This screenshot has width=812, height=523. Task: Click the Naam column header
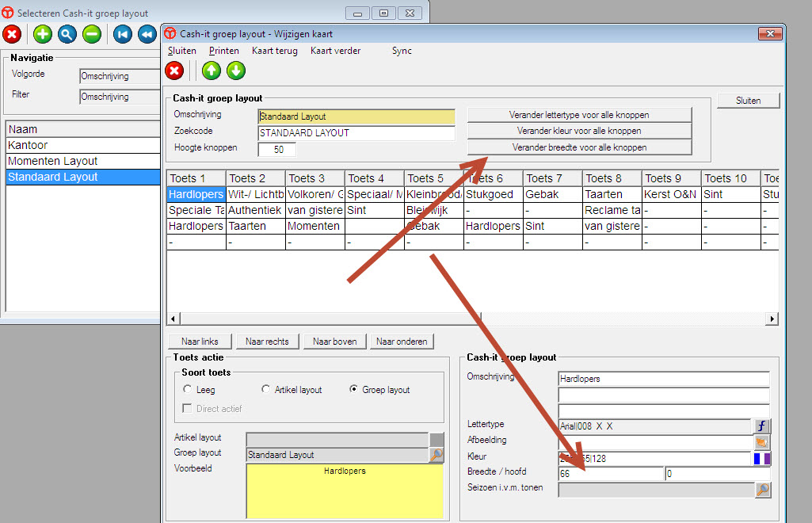(x=83, y=129)
